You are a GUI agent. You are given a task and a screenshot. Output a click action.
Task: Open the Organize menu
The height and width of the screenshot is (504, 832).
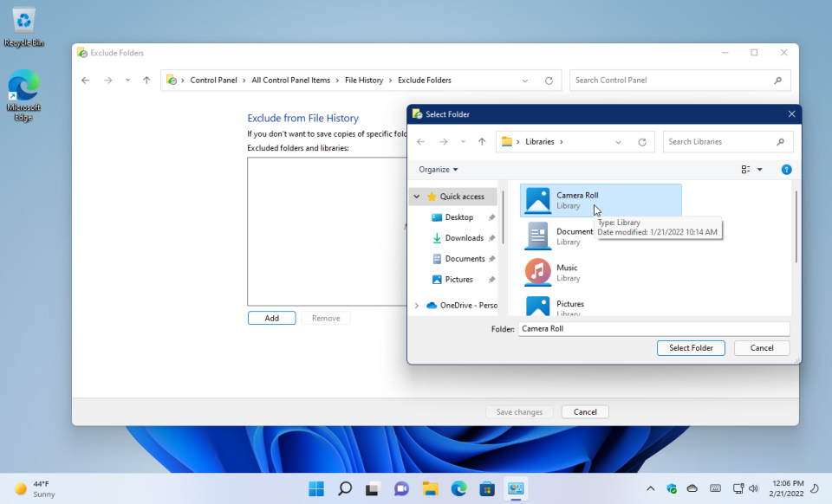[x=438, y=169]
